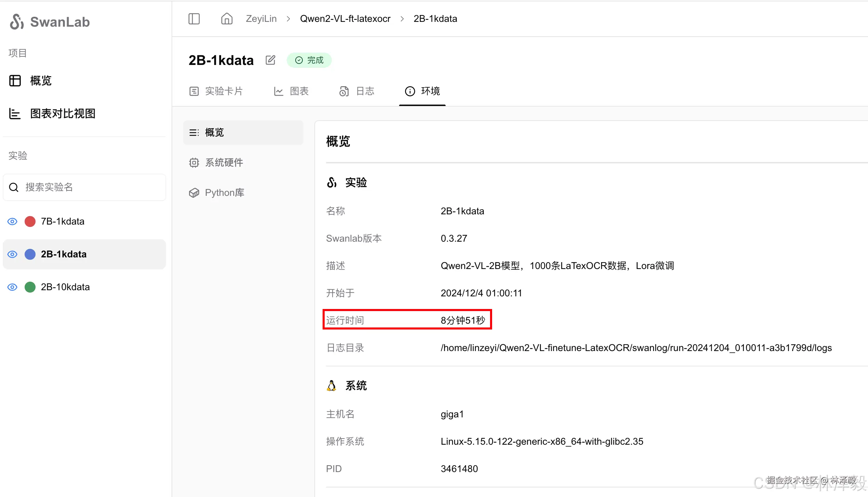Viewport: 868px width, 497px height.
Task: Click the 完成 status badge
Action: pos(309,60)
